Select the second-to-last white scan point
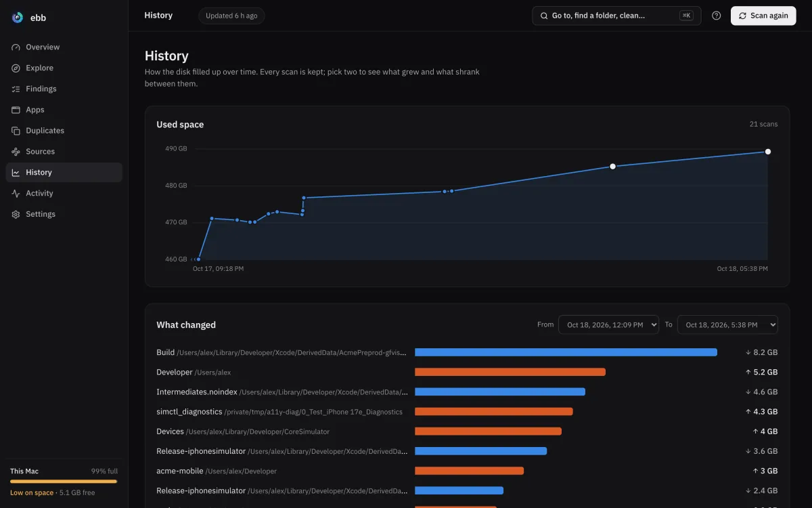Viewport: 812px width, 508px height. [x=613, y=166]
